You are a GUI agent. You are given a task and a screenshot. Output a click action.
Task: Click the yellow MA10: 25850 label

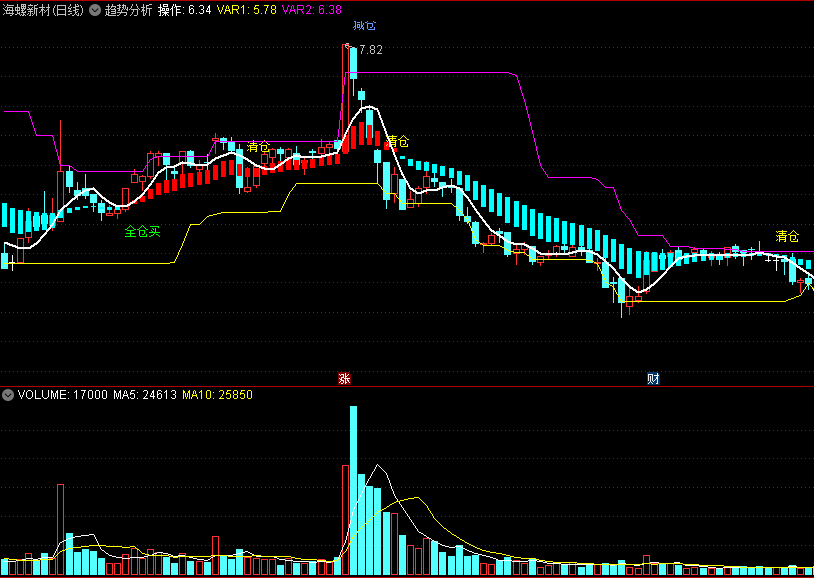point(218,395)
